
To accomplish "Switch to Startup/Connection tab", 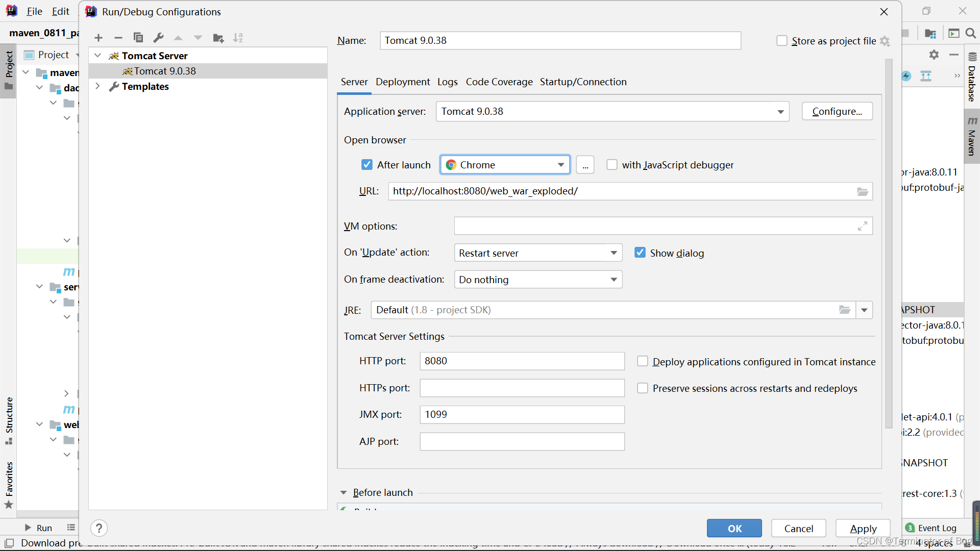I will click(583, 82).
